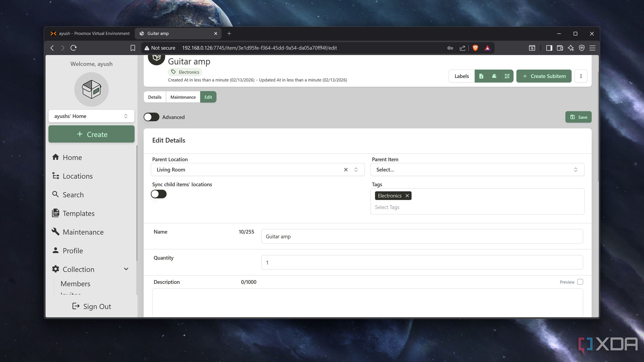Click Sign Out in sidebar

(92, 307)
